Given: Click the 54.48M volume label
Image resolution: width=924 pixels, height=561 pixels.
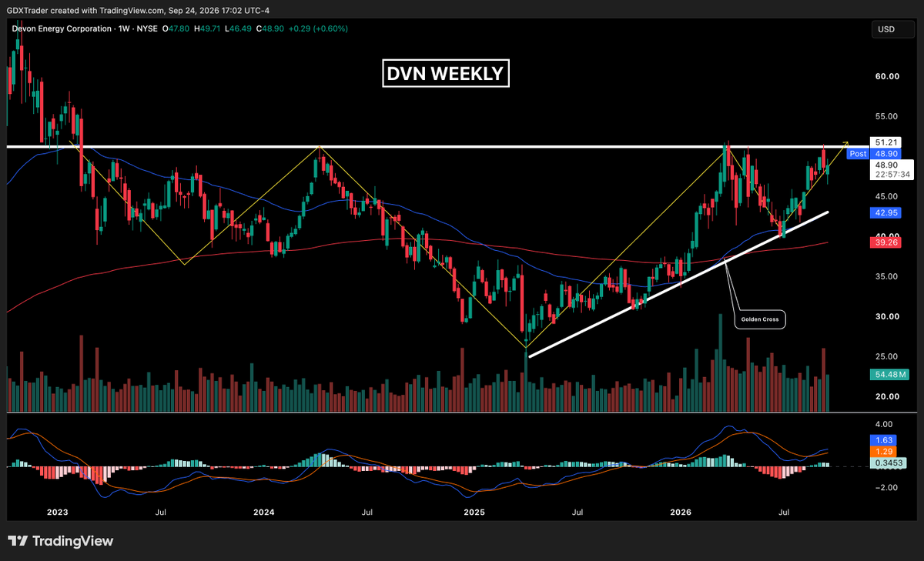Looking at the screenshot, I should pyautogui.click(x=889, y=374).
